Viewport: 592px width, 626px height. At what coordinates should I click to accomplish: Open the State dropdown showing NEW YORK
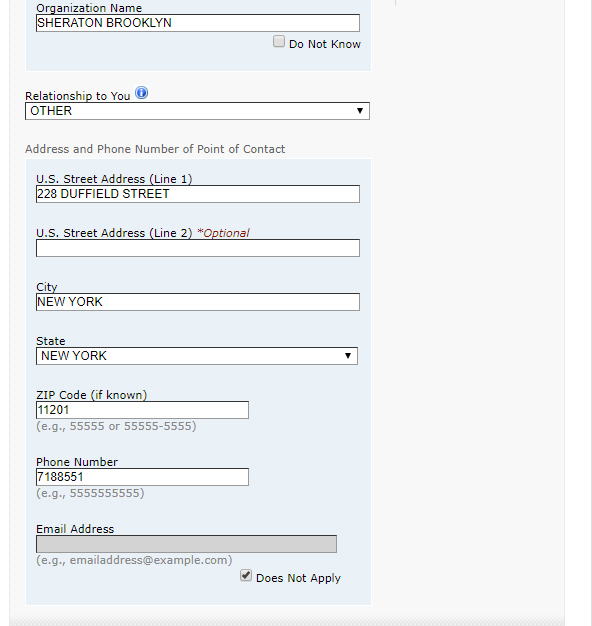click(197, 356)
